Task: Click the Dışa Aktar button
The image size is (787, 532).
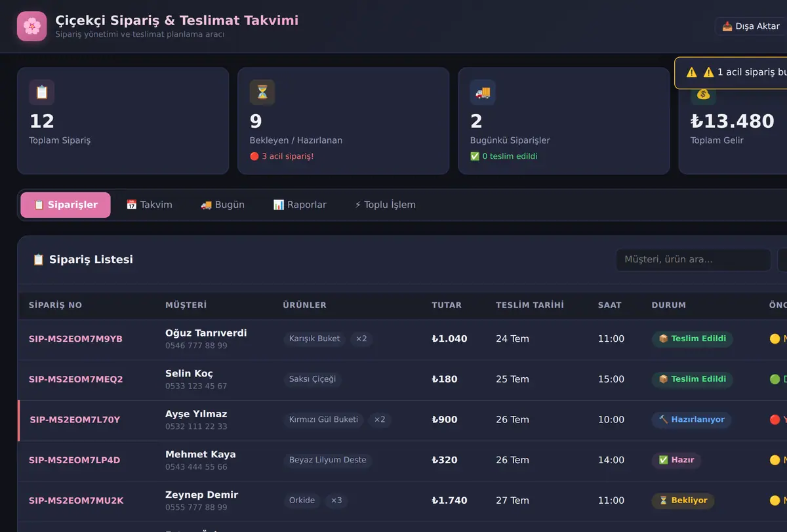Action: (x=751, y=26)
